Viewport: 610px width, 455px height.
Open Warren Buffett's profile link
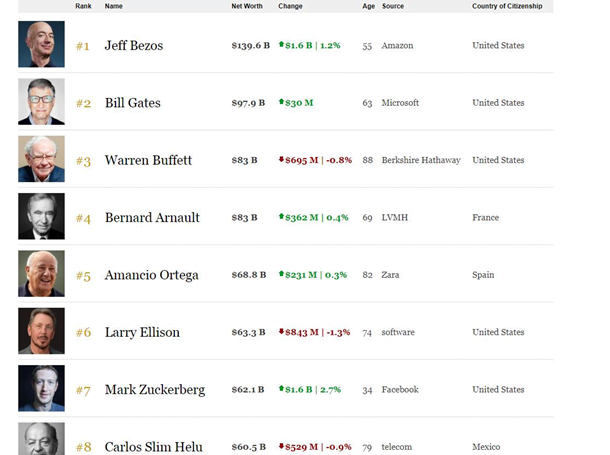click(148, 160)
